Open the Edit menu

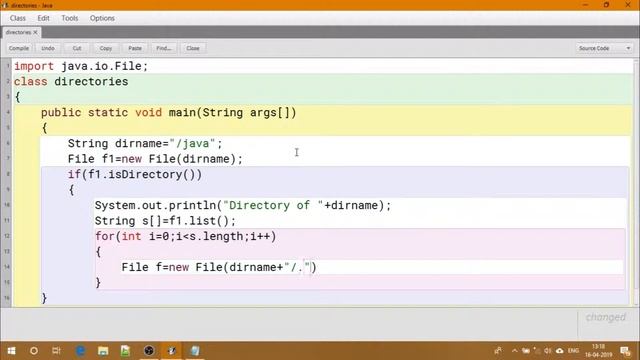click(43, 18)
